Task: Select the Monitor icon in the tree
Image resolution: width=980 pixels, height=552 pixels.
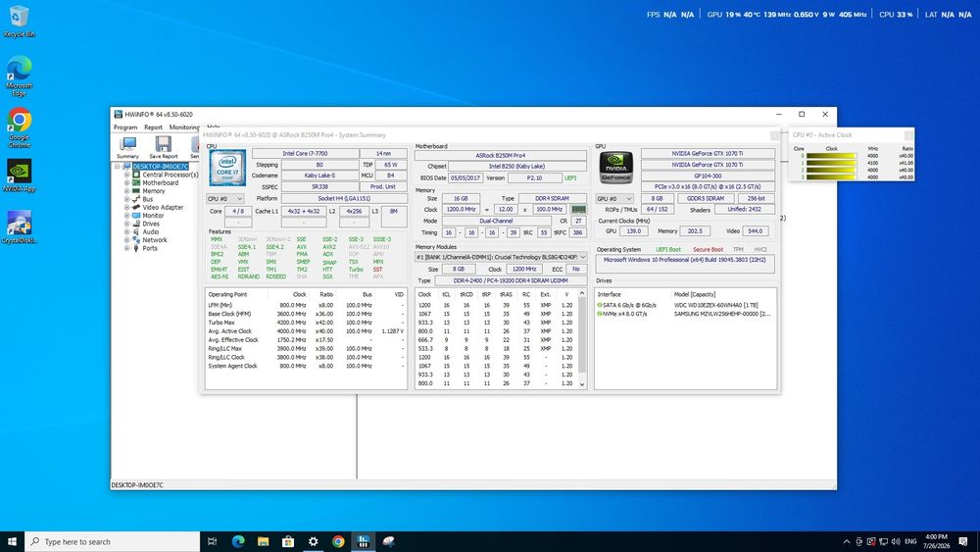Action: pos(135,215)
